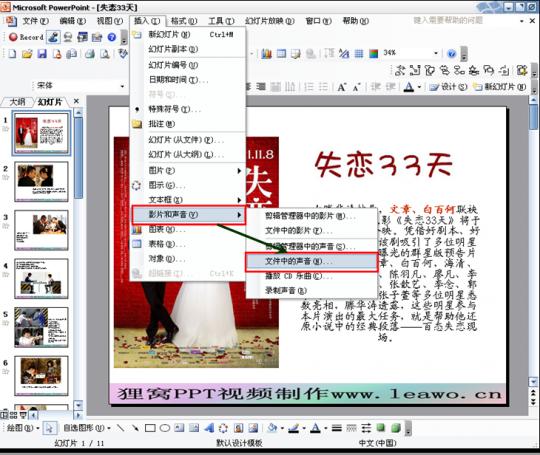Click Increase Font Size icon
The image size is (540, 455).
click(341, 87)
